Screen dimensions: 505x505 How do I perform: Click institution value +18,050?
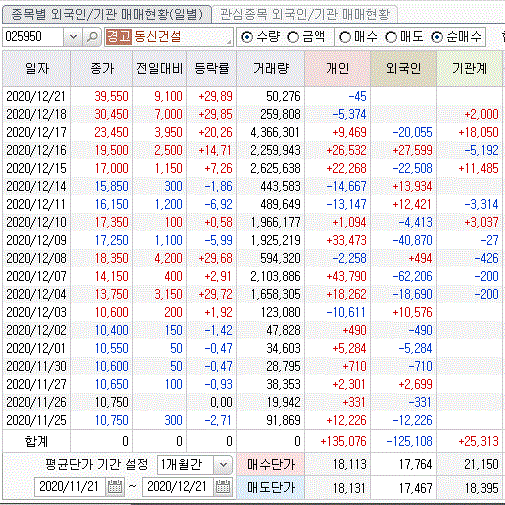[x=478, y=132]
